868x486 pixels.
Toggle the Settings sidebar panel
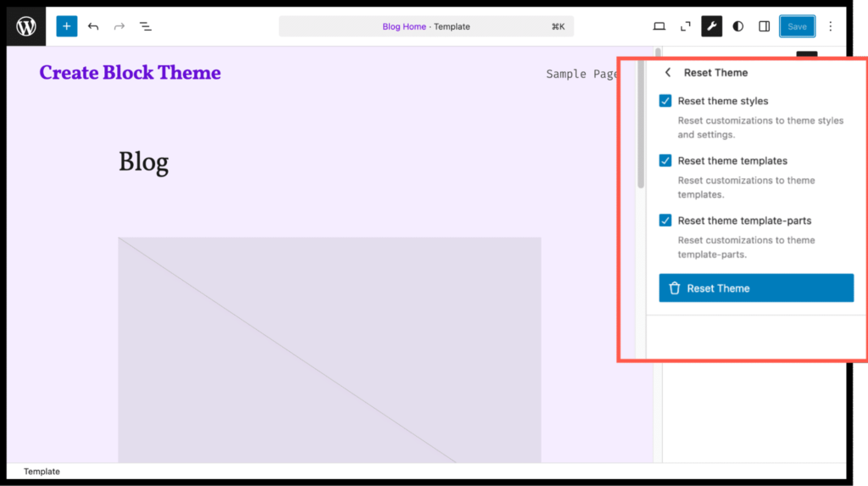pyautogui.click(x=764, y=26)
